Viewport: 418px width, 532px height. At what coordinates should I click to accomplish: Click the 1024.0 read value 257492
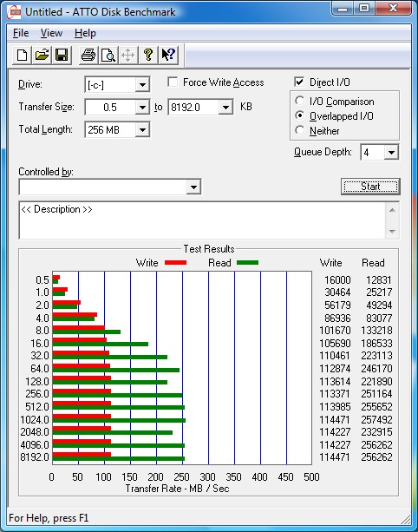tap(376, 420)
